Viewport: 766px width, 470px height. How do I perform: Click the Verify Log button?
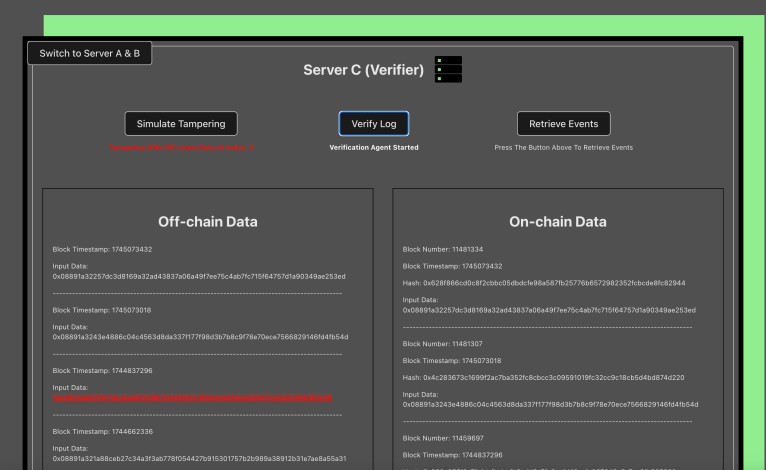tap(373, 124)
